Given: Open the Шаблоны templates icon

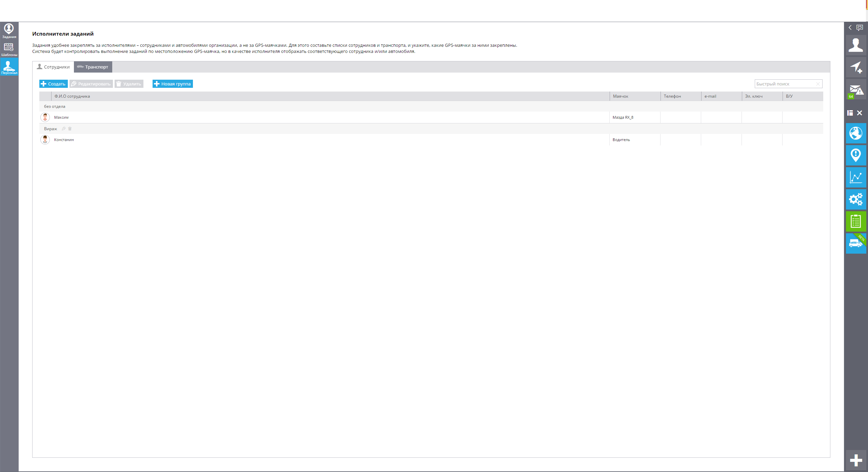Looking at the screenshot, I should [9, 49].
